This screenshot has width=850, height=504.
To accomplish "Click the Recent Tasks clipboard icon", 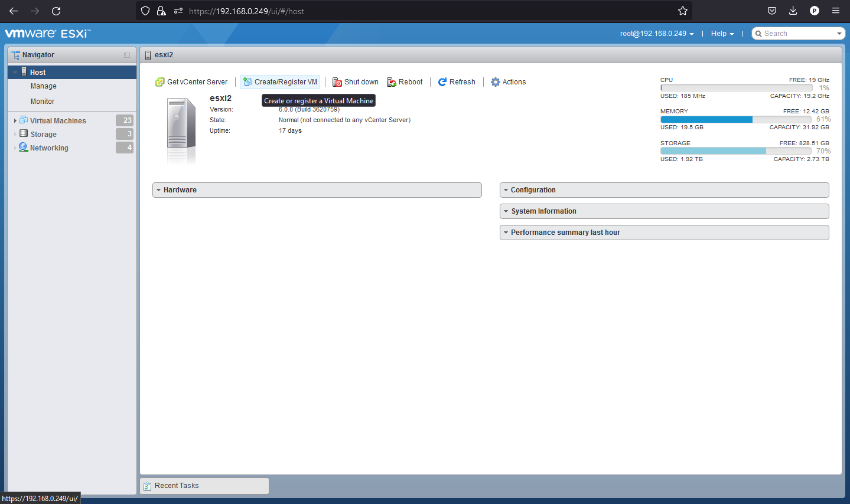I will click(x=147, y=486).
